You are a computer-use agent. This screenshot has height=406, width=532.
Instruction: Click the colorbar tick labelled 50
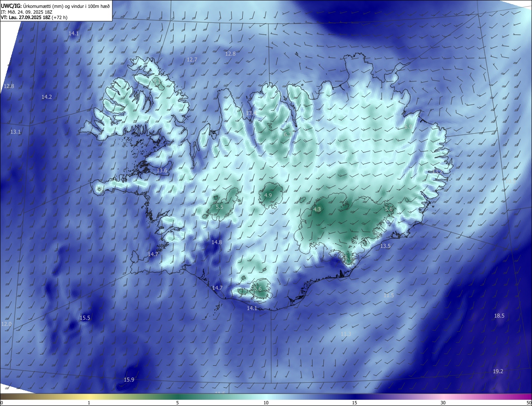(x=529, y=403)
